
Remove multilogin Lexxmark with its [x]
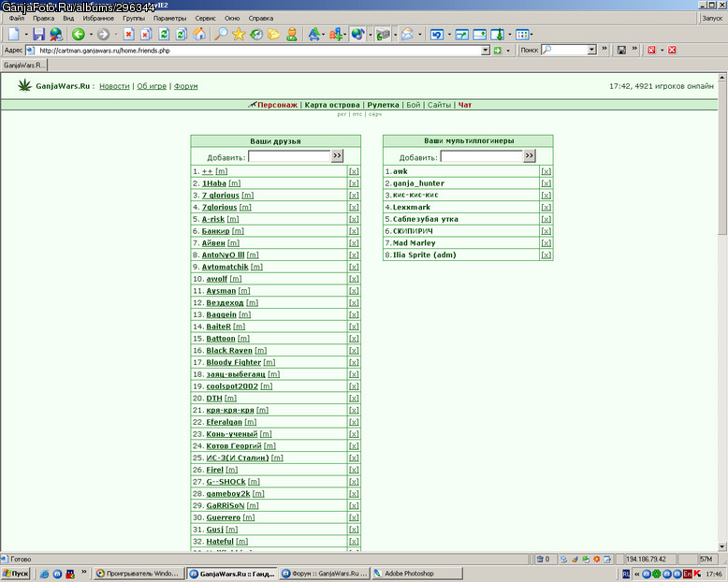[546, 208]
